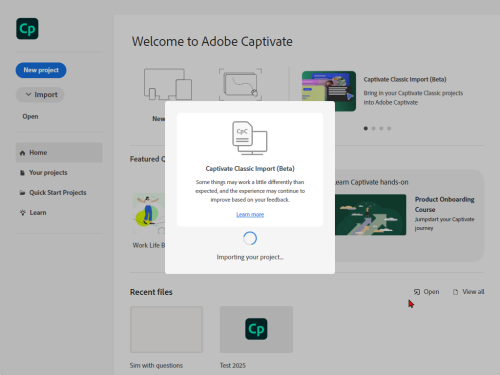Expand the Import dropdown
The height and width of the screenshot is (375, 500).
(x=40, y=95)
